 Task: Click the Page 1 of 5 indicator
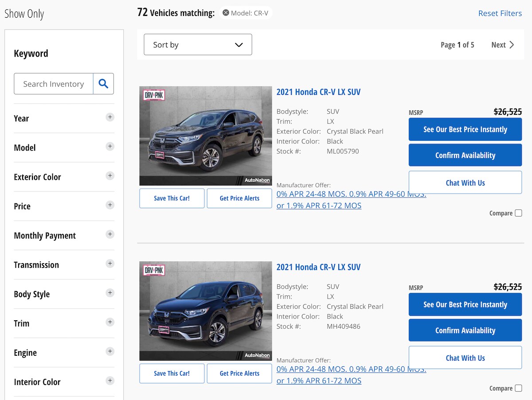[457, 45]
